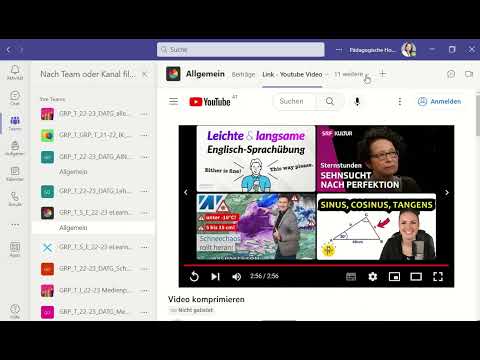This screenshot has height=360, width=480.
Task: Focus the Teams Suche search box
Action: pyautogui.click(x=241, y=50)
